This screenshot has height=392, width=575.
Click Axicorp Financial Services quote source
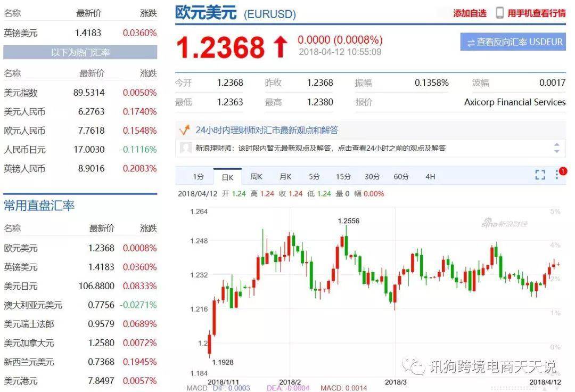pos(515,102)
